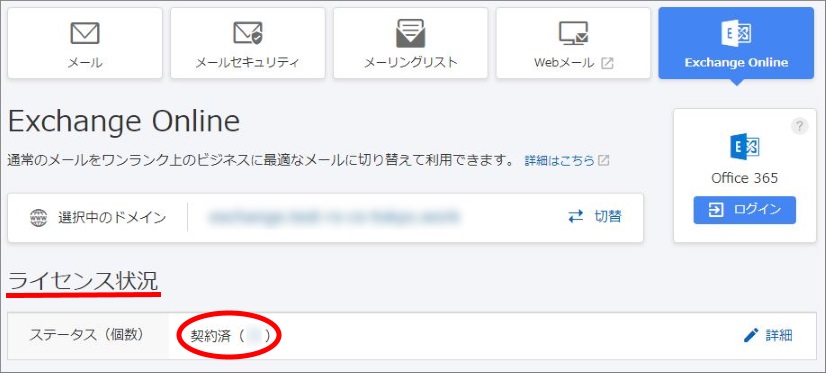Click the 契約済 status text
The height and width of the screenshot is (373, 826).
[211, 336]
